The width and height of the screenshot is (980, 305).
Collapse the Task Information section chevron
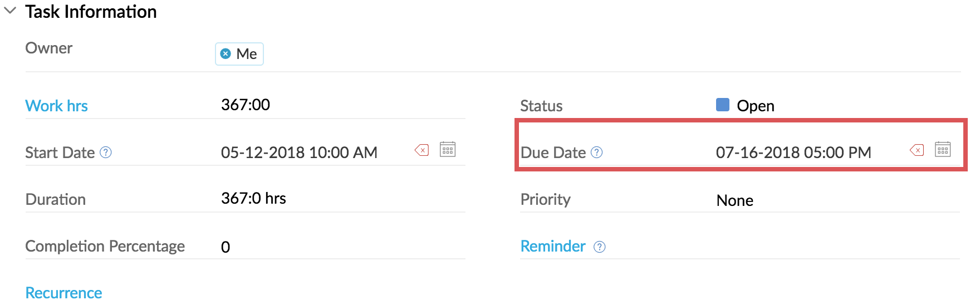click(10, 11)
